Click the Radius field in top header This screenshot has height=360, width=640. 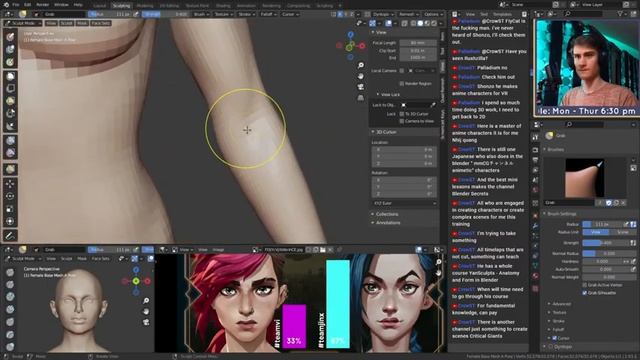click(111, 14)
